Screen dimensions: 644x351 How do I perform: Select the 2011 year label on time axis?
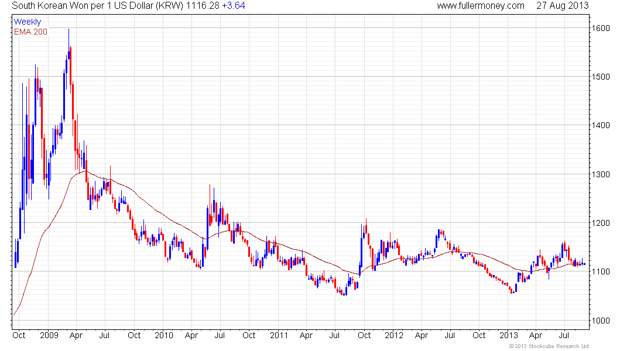279,335
